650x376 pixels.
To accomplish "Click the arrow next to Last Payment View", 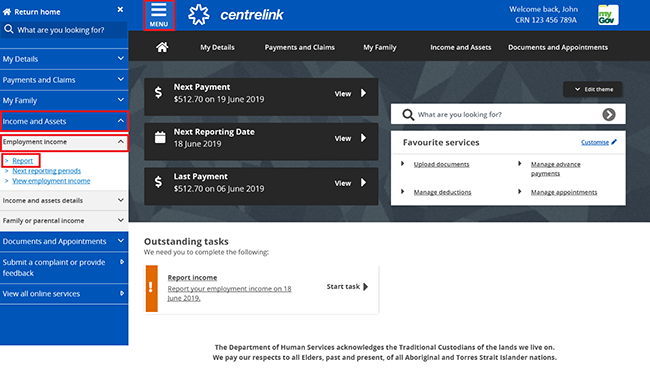I will (363, 182).
